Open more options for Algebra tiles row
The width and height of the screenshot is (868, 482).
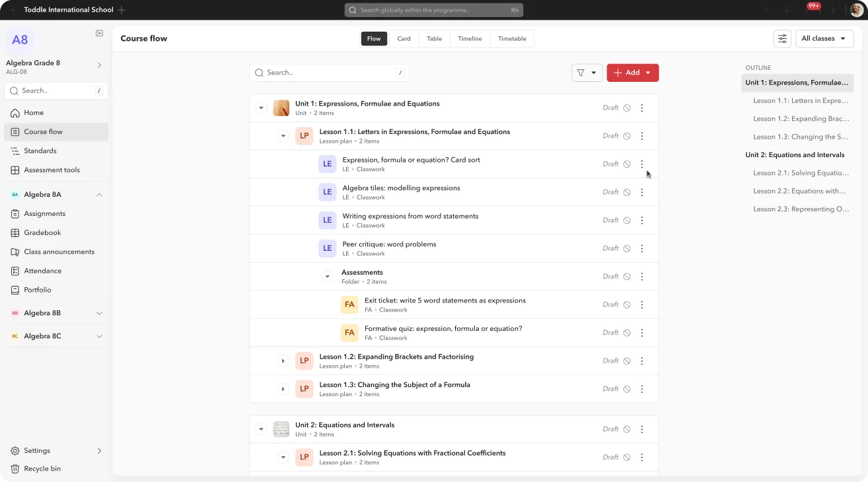(642, 193)
